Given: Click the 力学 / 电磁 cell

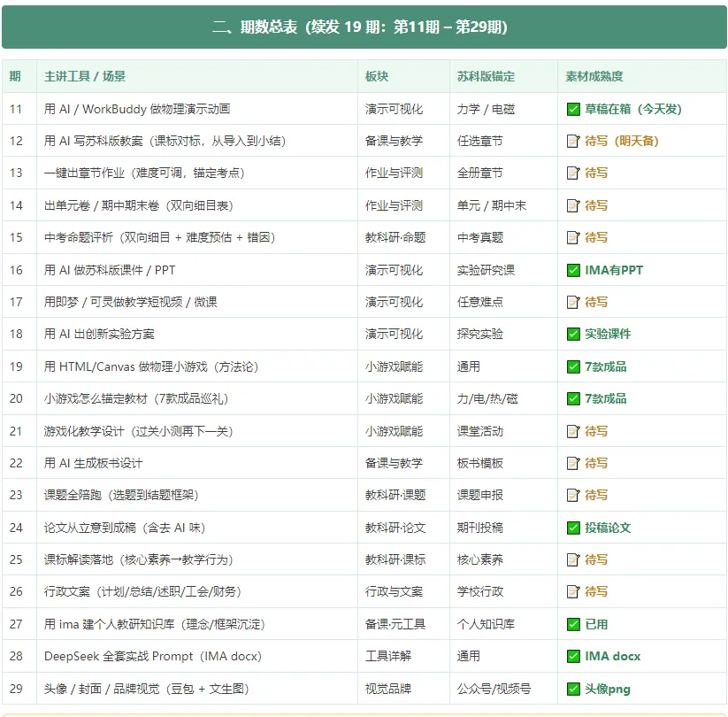Looking at the screenshot, I should click(x=503, y=109).
